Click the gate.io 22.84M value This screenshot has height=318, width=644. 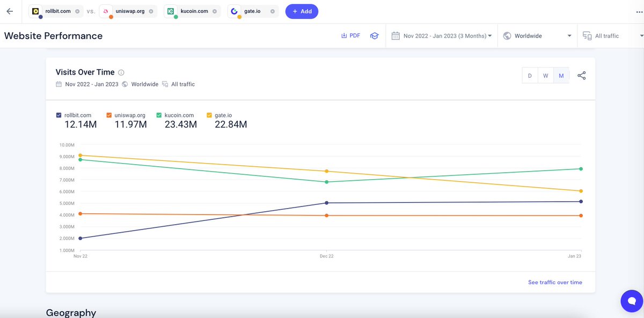click(x=231, y=124)
